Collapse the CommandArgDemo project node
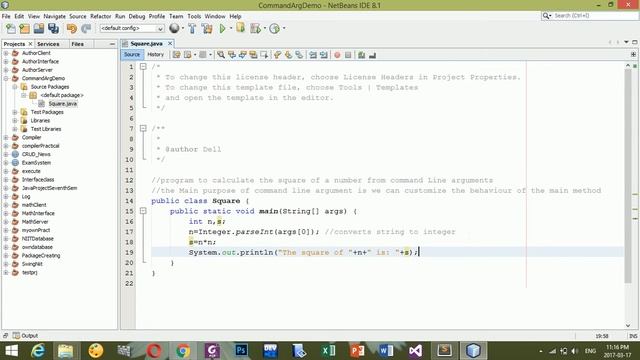This screenshot has width=640, height=360. point(6,78)
